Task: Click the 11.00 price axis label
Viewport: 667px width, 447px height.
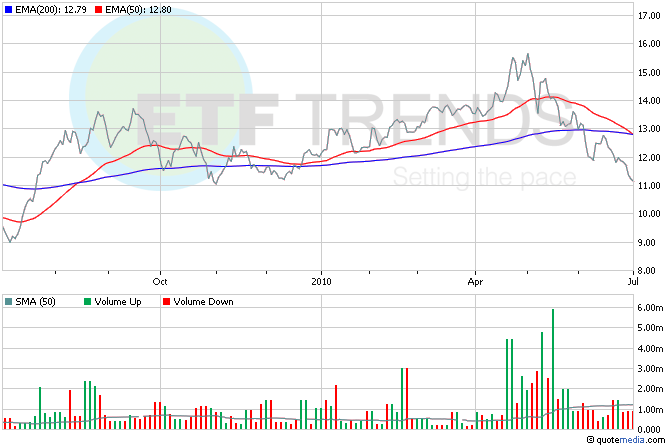Action: [649, 185]
